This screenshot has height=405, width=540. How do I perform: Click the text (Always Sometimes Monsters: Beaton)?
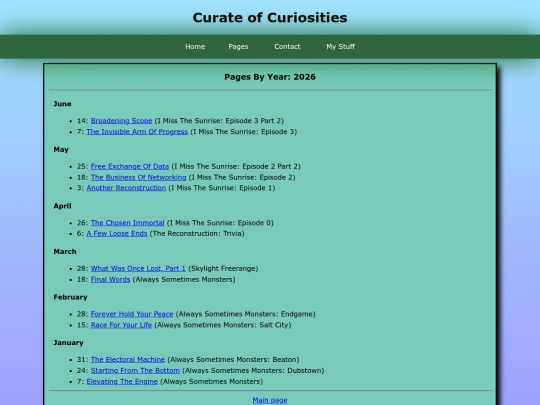pos(233,360)
